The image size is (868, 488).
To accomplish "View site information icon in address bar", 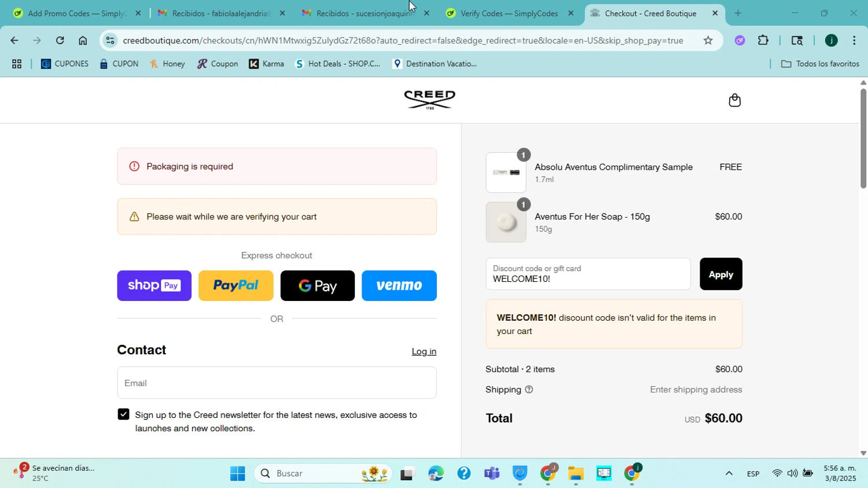I will click(x=110, y=41).
